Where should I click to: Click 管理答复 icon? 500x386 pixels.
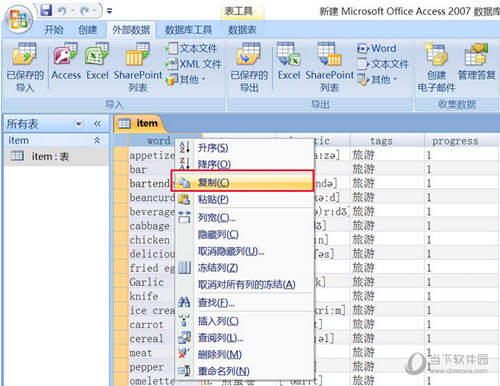476,62
